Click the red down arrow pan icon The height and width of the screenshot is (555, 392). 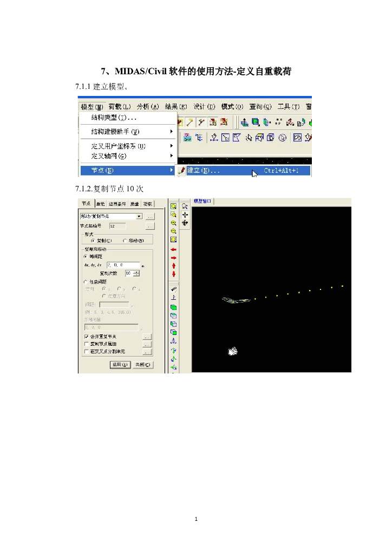click(174, 274)
